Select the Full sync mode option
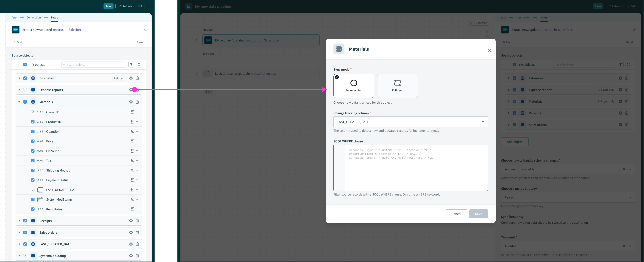644x262 pixels. [x=397, y=86]
